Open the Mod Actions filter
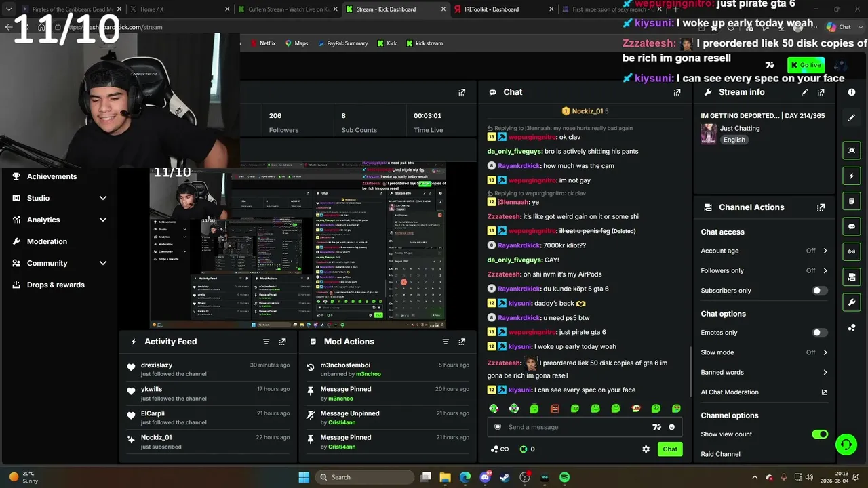 click(x=446, y=342)
